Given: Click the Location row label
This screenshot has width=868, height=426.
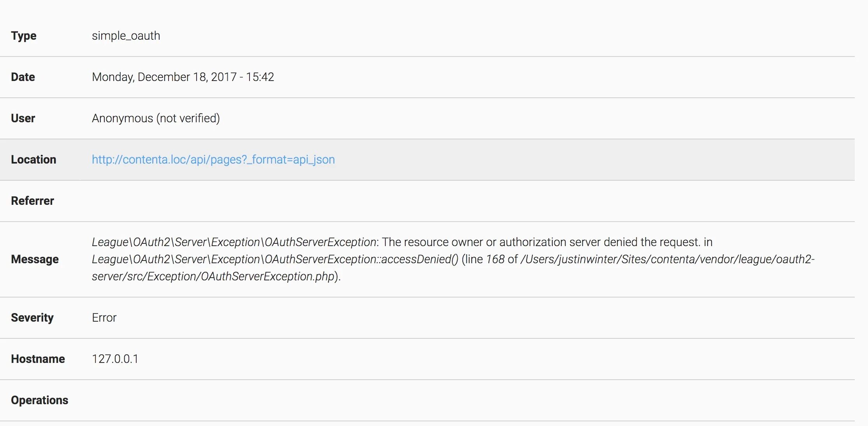Looking at the screenshot, I should point(33,160).
